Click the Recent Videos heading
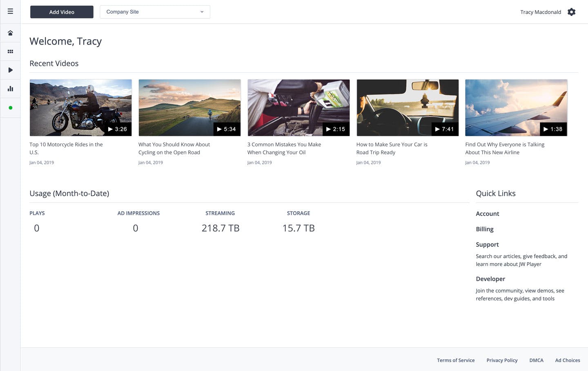588x371 pixels. 54,63
